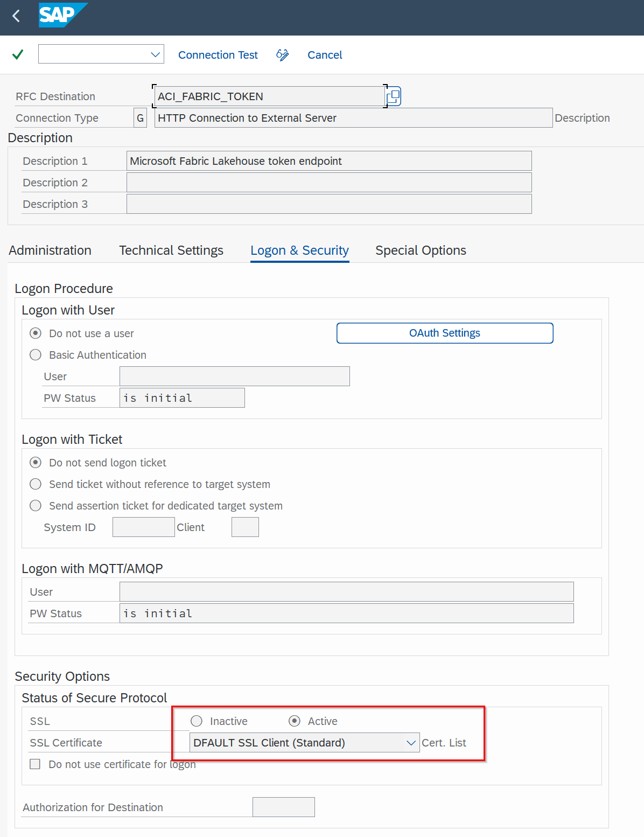Tick 'Do not use certificate for logon' checkbox
The image size is (644, 837).
click(35, 764)
